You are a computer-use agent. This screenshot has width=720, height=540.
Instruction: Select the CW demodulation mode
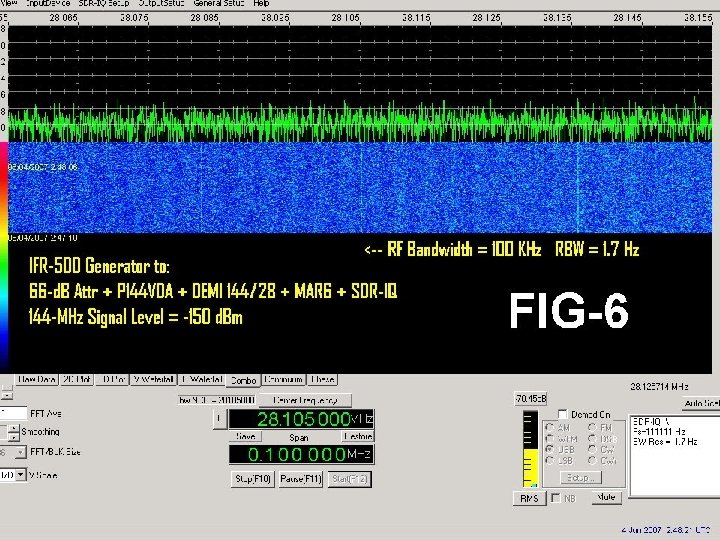tap(592, 449)
